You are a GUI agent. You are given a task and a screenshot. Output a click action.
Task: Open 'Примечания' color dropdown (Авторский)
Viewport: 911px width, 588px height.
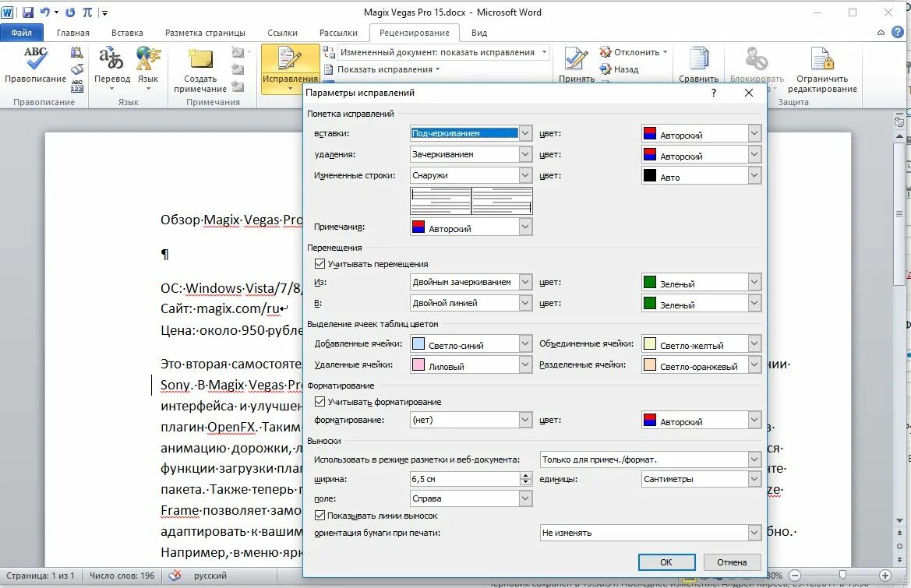point(471,227)
